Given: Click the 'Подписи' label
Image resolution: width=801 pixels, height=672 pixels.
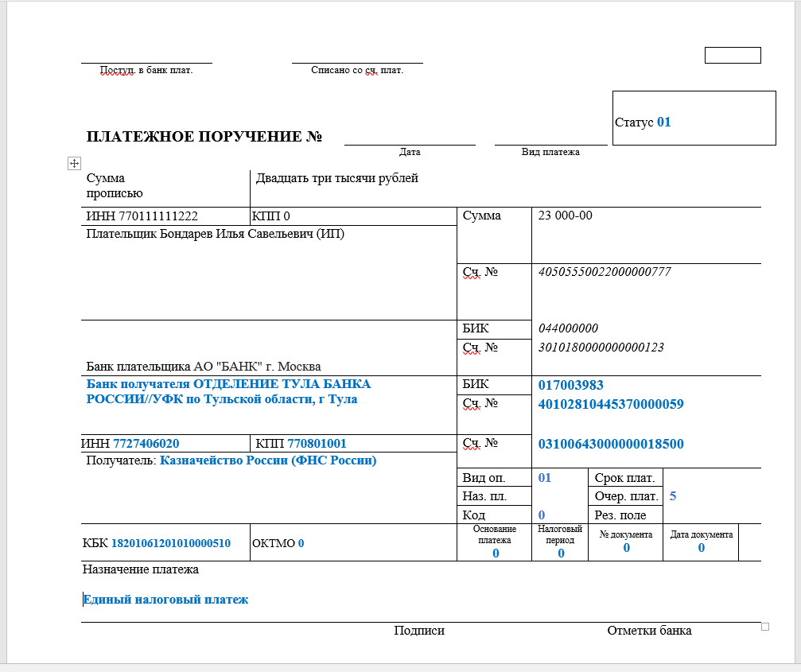Looking at the screenshot, I should [419, 631].
